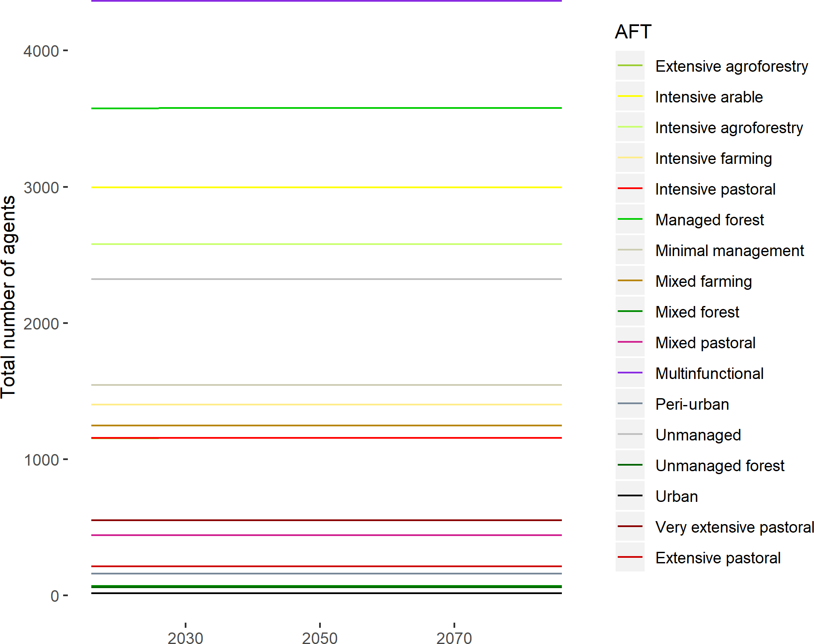Click the Managed forest legend color key
Viewport: 814px width, 644px height.
(630, 219)
